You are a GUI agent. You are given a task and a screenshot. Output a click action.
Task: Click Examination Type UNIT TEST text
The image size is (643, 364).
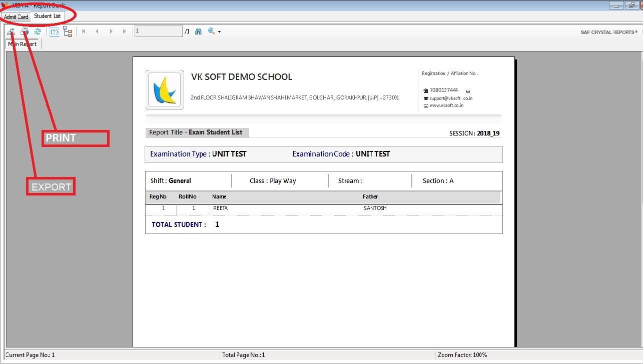pos(198,154)
